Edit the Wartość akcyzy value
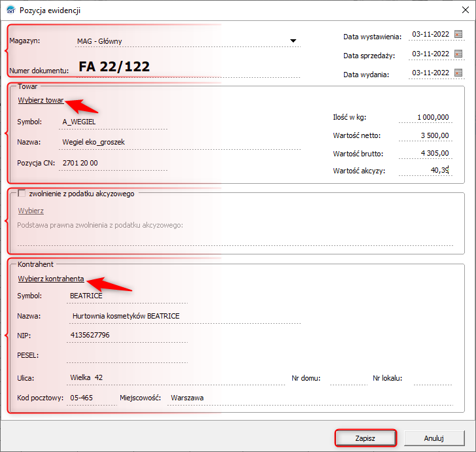The image size is (476, 452). pyautogui.click(x=425, y=171)
